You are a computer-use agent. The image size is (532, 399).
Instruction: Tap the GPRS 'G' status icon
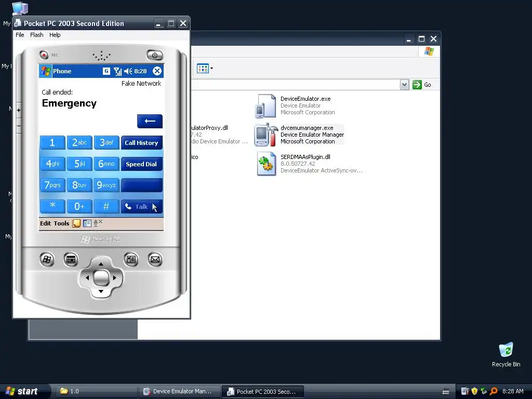[107, 71]
